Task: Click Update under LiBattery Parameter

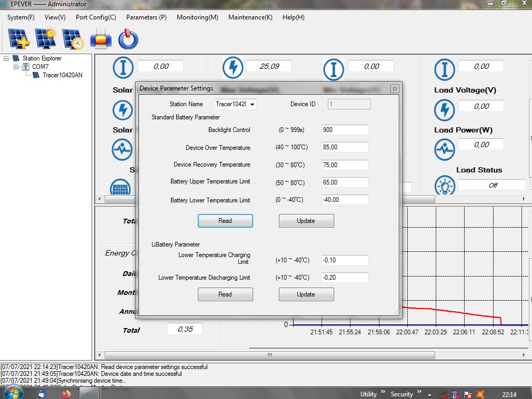Action: click(x=306, y=294)
